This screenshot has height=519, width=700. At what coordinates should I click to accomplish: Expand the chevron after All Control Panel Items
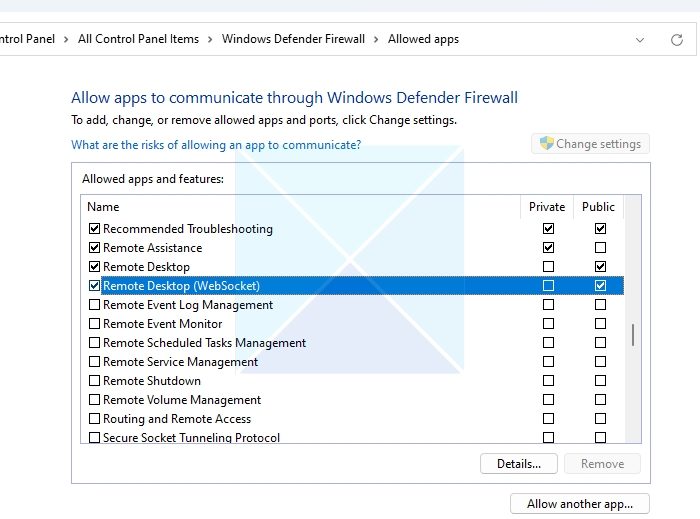tap(210, 40)
